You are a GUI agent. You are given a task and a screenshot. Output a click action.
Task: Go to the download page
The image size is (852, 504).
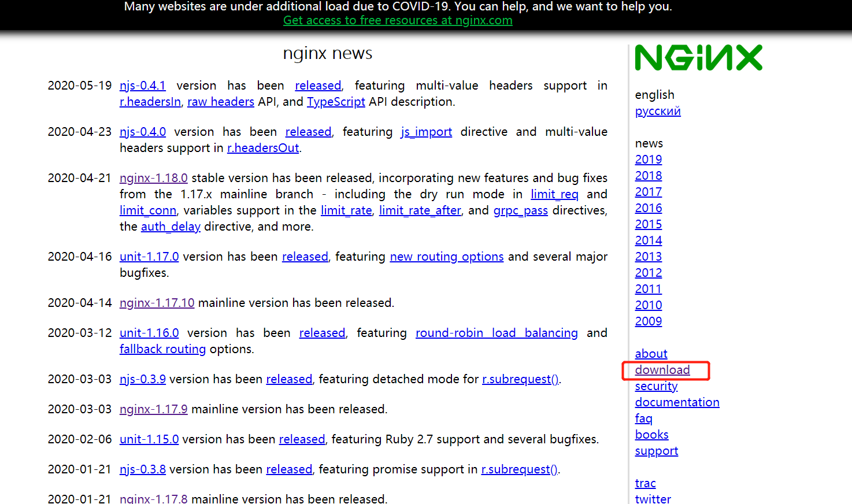pyautogui.click(x=662, y=370)
